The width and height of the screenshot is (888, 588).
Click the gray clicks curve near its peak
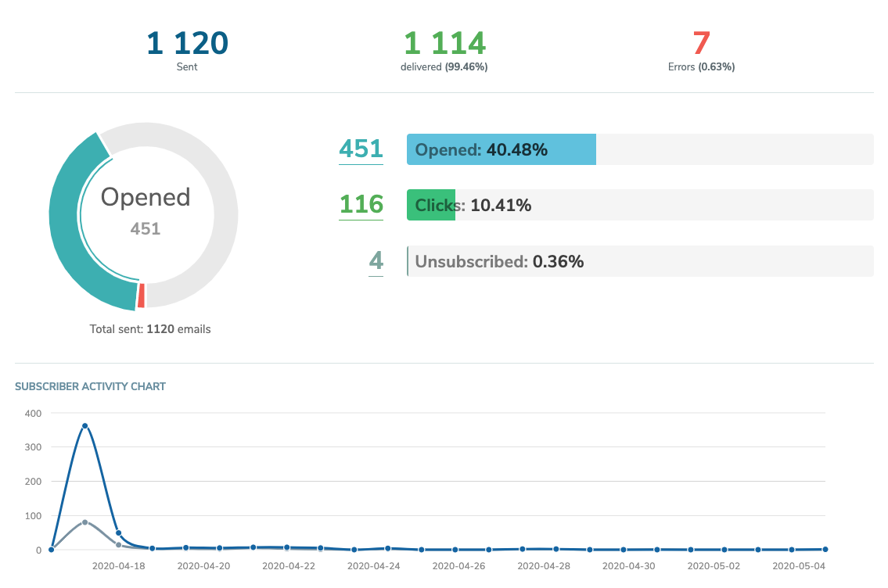[85, 522]
